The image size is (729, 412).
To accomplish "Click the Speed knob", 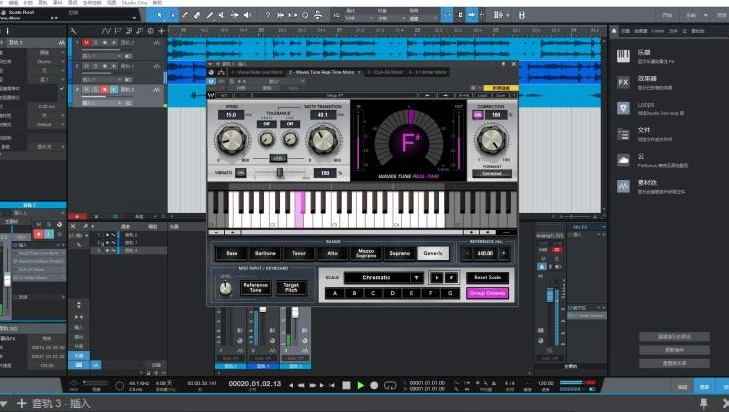I will (x=232, y=140).
